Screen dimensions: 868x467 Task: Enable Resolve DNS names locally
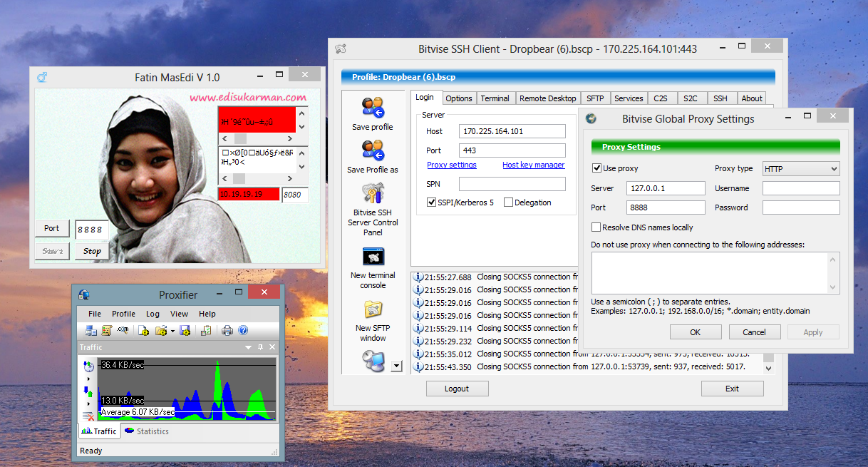click(596, 227)
